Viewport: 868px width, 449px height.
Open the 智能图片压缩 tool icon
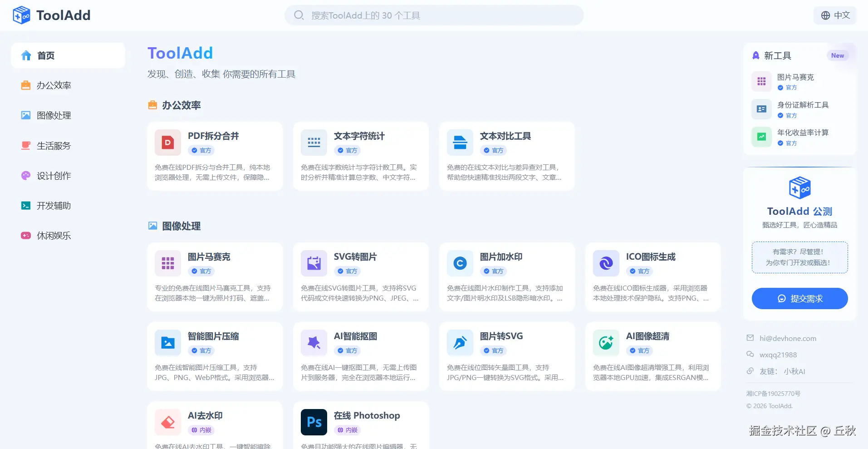pos(168,343)
